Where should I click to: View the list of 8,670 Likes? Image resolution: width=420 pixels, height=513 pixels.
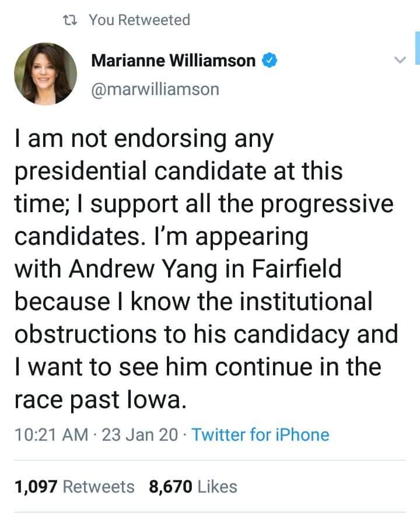[x=193, y=486]
